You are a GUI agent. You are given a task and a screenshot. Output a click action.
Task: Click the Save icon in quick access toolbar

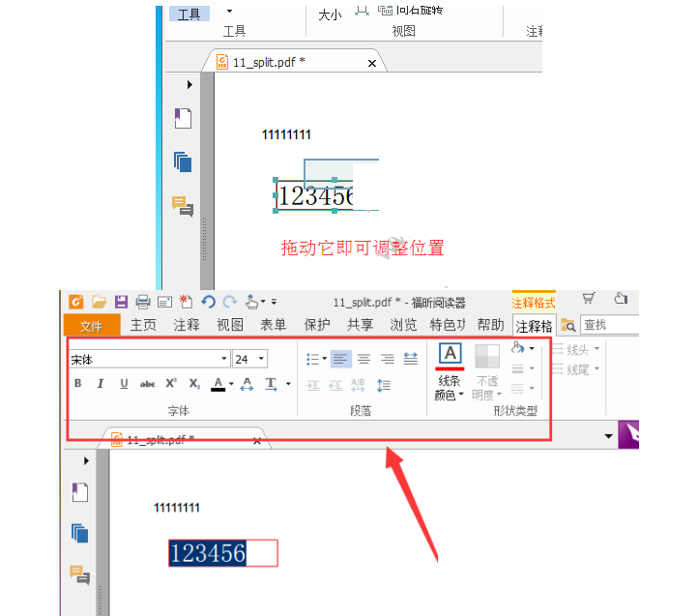(x=121, y=302)
